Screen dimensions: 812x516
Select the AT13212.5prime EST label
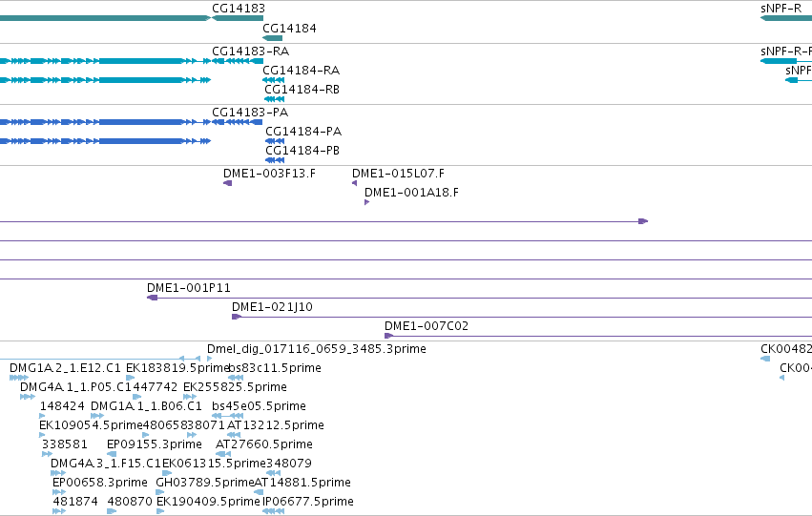276,425
